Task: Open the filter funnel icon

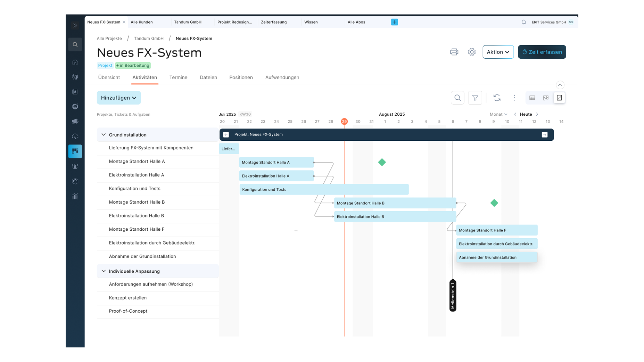Action: coord(475,98)
